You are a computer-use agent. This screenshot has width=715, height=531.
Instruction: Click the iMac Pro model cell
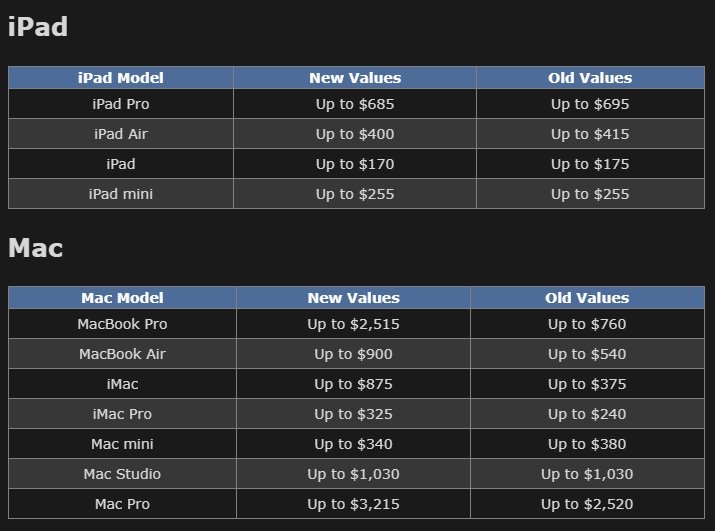[x=122, y=414]
